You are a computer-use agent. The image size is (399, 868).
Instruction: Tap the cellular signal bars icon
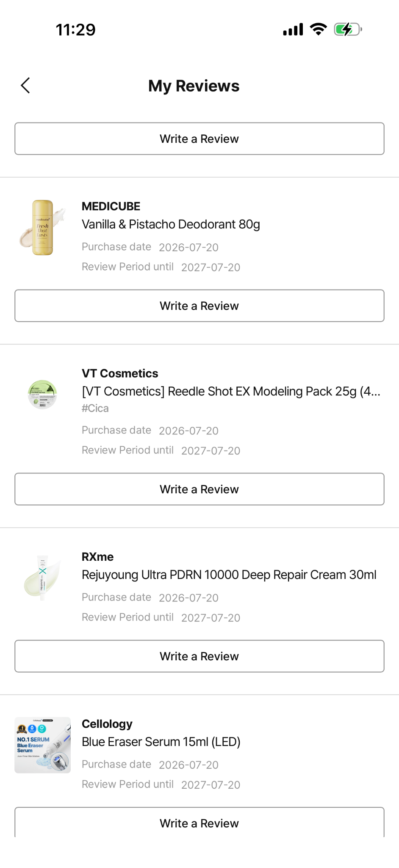pyautogui.click(x=293, y=29)
